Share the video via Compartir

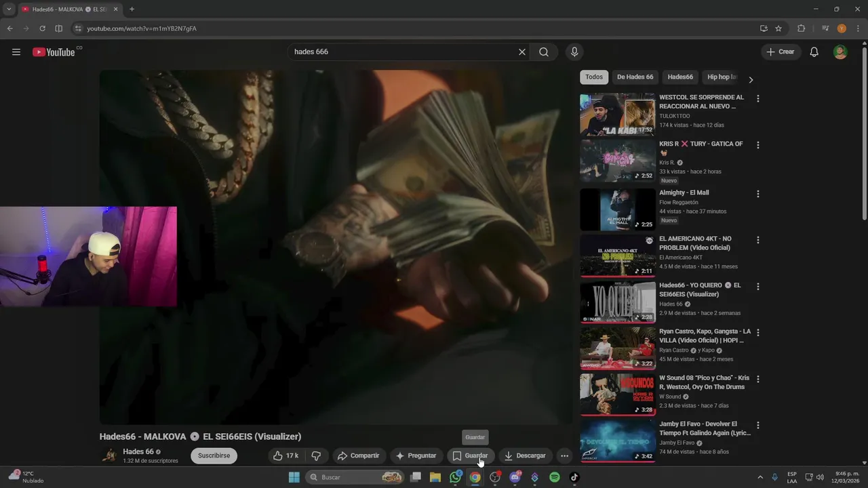(x=358, y=456)
